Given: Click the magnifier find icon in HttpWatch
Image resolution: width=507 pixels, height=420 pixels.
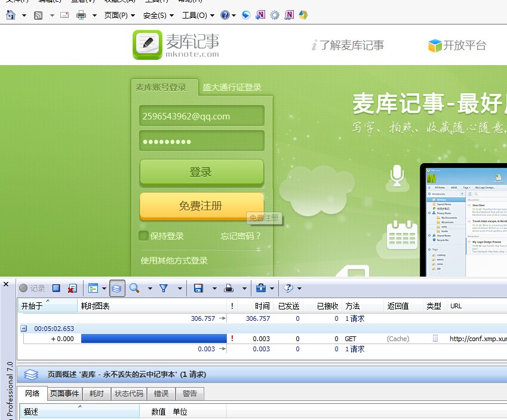Looking at the screenshot, I should [x=134, y=288].
